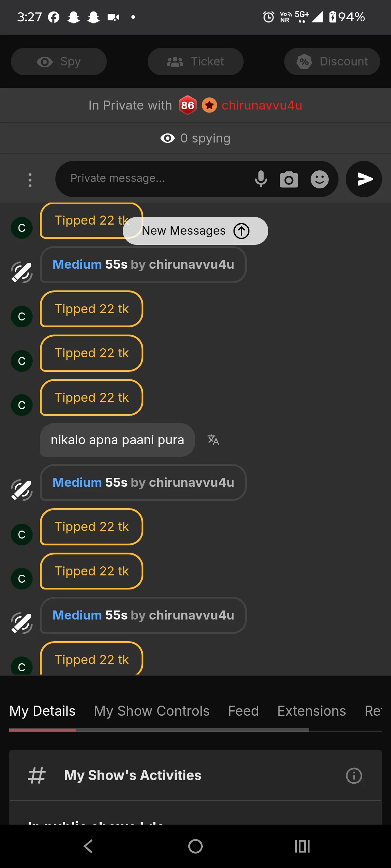
Task: Open the Feed tab
Action: click(243, 711)
